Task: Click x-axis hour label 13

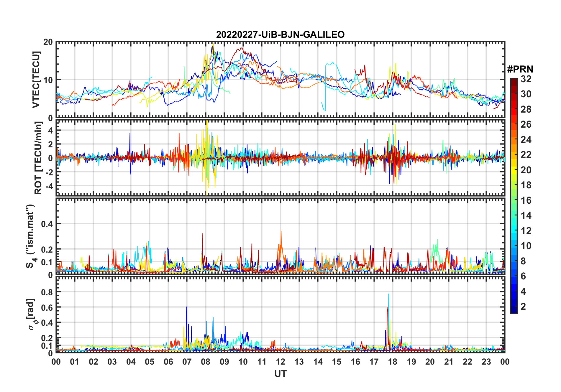Action: tap(299, 362)
